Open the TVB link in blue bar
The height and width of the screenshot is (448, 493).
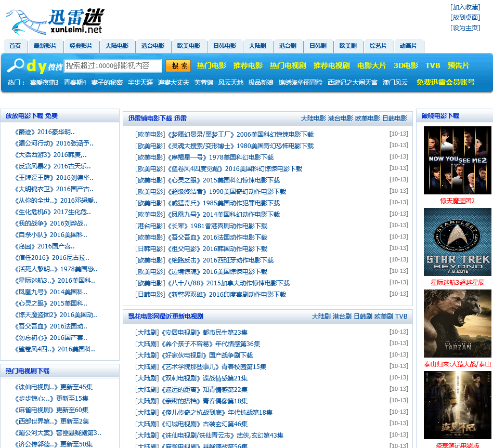[x=433, y=65]
